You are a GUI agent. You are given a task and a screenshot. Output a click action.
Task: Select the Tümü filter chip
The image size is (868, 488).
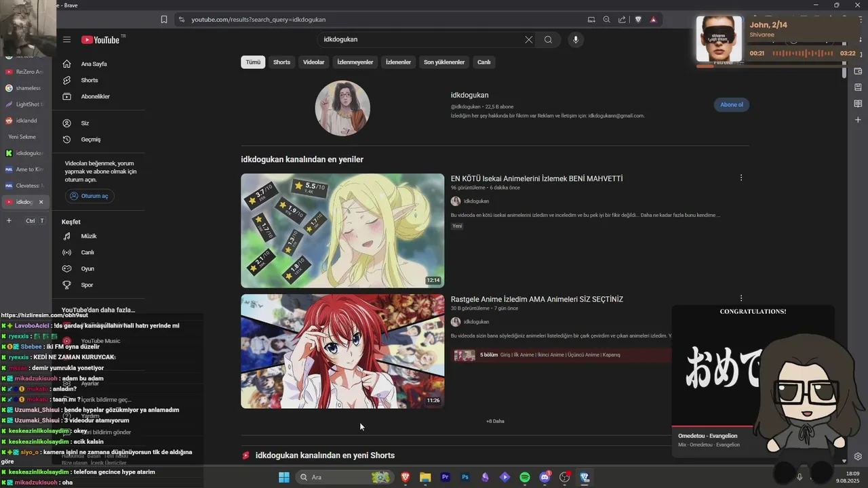coord(253,62)
